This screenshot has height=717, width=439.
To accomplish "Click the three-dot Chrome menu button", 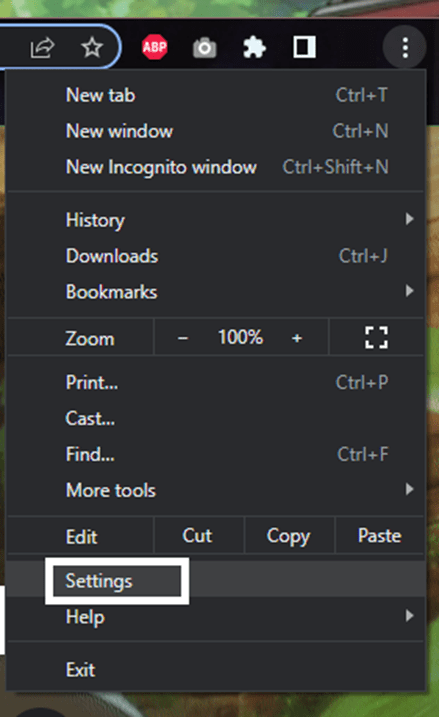I will pos(405,48).
